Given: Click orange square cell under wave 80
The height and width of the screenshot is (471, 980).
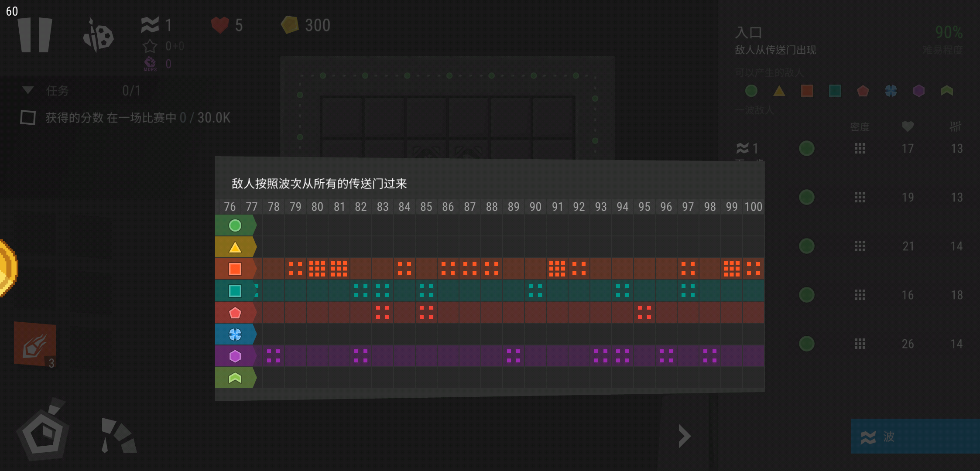Looking at the screenshot, I should point(317,269).
